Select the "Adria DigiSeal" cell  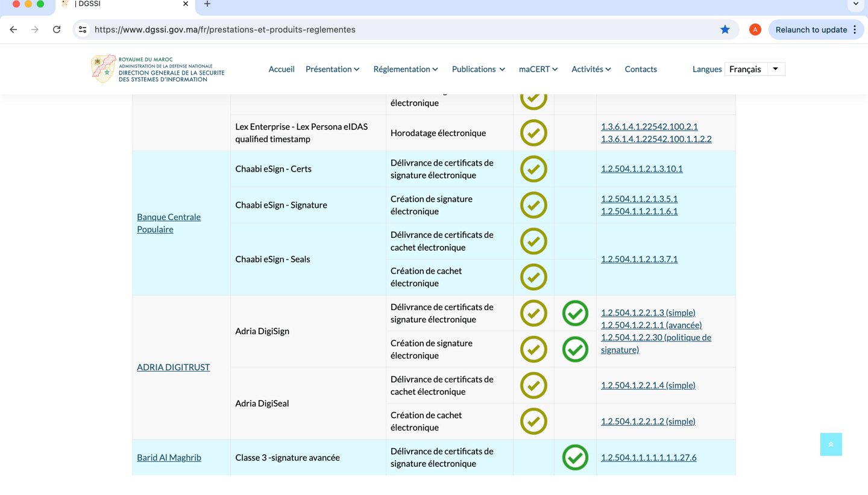click(x=308, y=403)
